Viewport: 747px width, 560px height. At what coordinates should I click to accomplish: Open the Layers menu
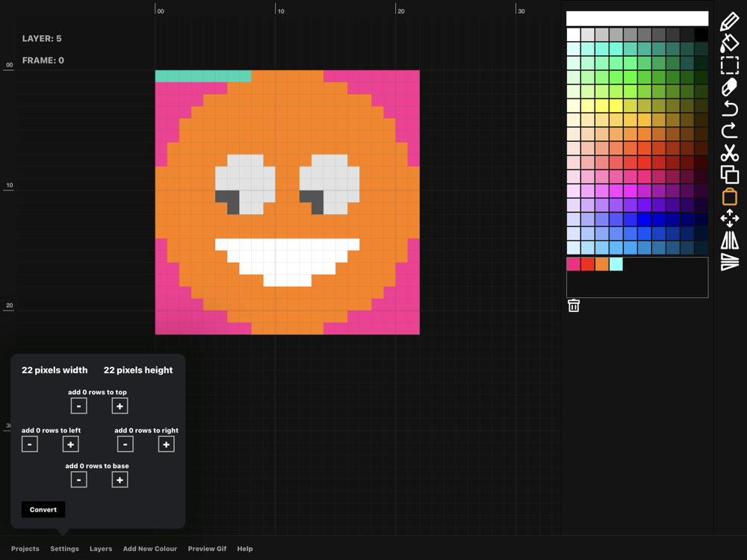point(101,549)
